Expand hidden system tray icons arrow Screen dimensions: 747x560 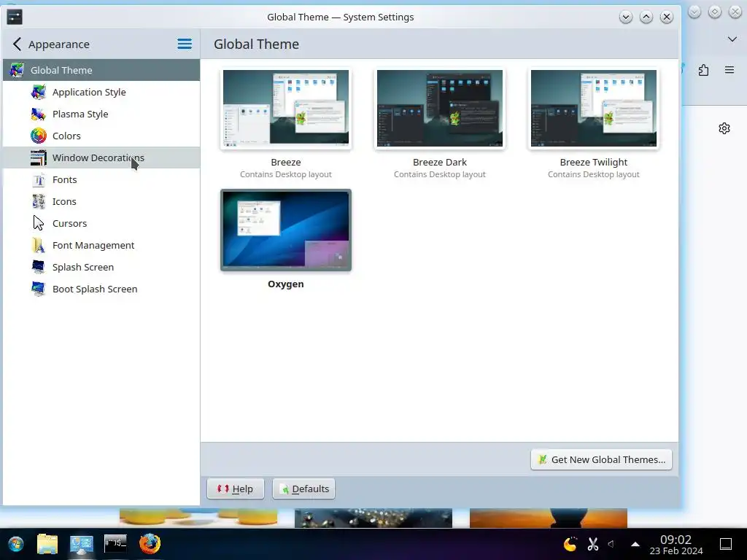coord(635,544)
